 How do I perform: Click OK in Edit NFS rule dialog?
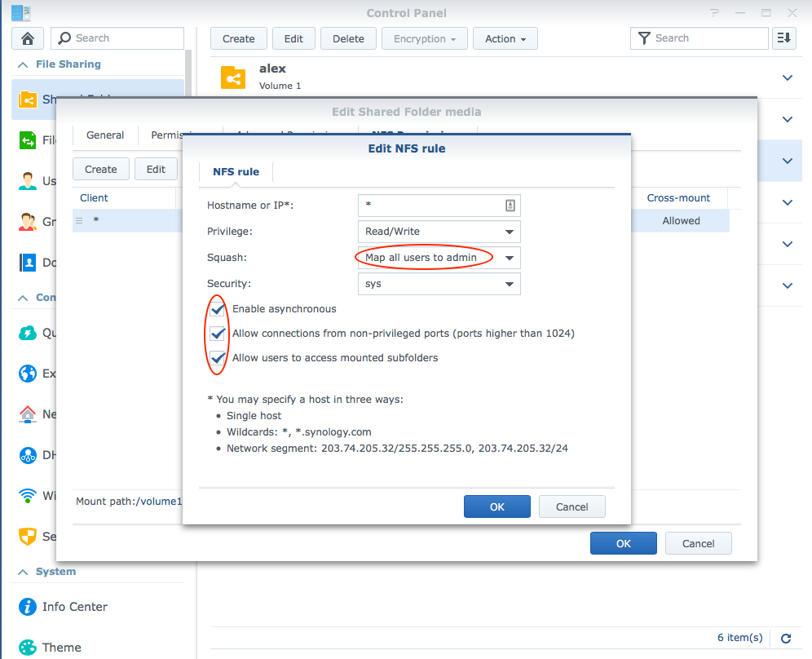(x=496, y=506)
